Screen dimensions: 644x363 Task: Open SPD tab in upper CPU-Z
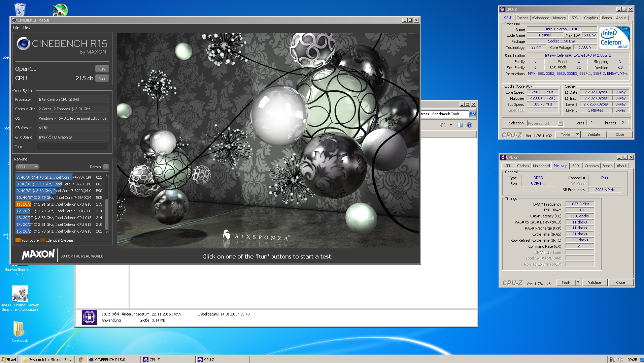pyautogui.click(x=575, y=18)
